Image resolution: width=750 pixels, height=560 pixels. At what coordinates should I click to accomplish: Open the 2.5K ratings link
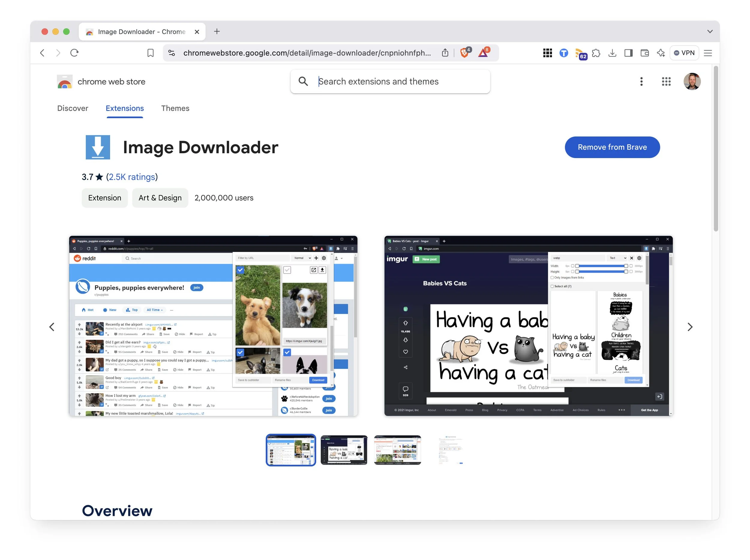(x=132, y=177)
